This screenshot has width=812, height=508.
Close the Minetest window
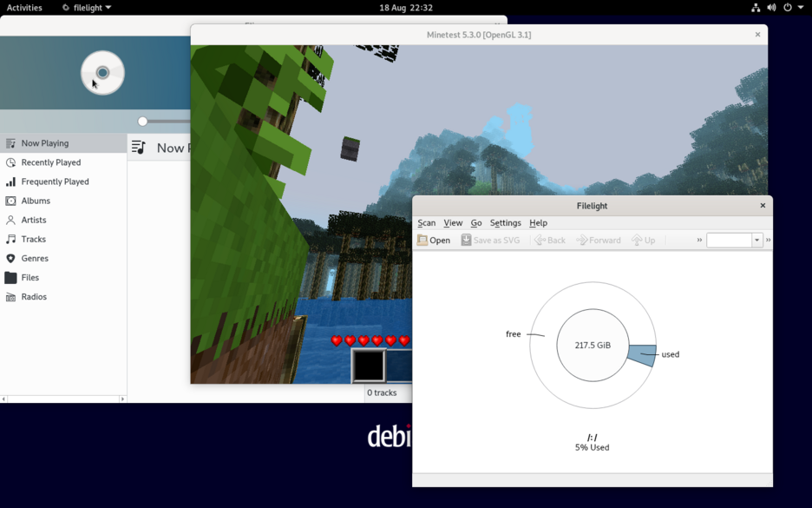757,35
